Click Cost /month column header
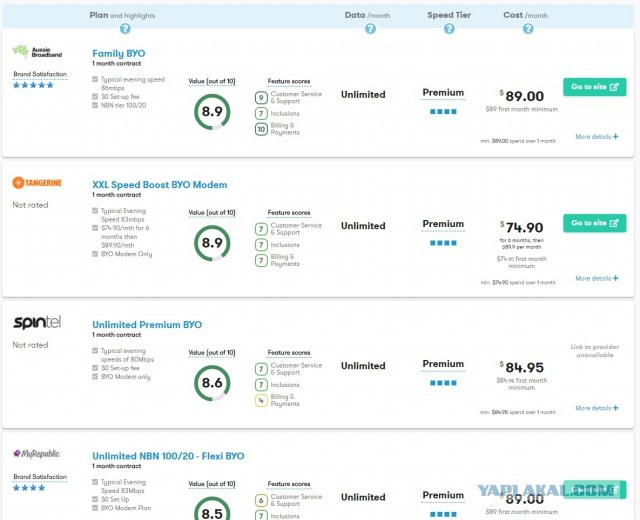This screenshot has height=520, width=640. pyautogui.click(x=525, y=15)
